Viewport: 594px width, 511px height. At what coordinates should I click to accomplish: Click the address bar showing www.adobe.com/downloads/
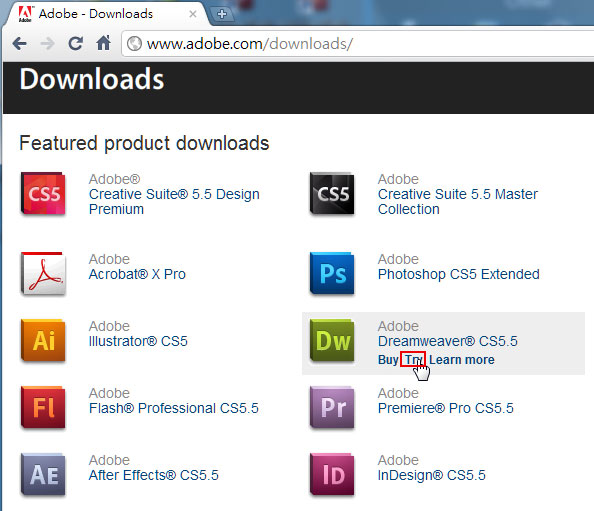[x=358, y=44]
